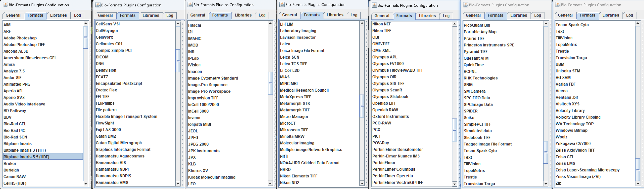
Task: Open the Log tab in the window listing Hitachi
Action: (x=262, y=15)
